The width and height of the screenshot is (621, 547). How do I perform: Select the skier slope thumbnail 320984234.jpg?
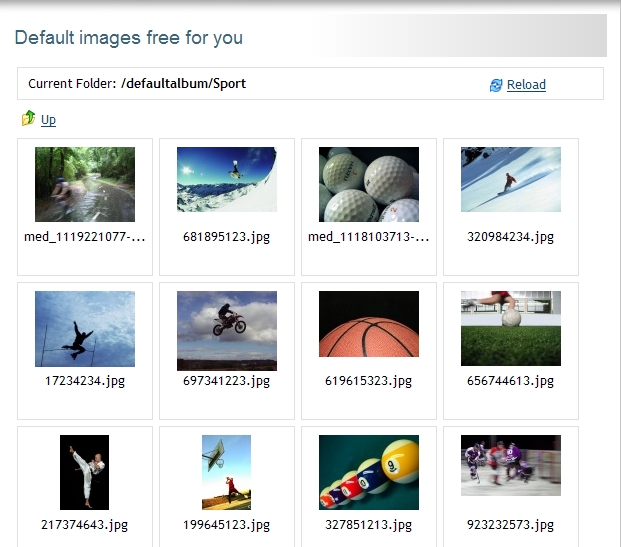[x=511, y=179]
